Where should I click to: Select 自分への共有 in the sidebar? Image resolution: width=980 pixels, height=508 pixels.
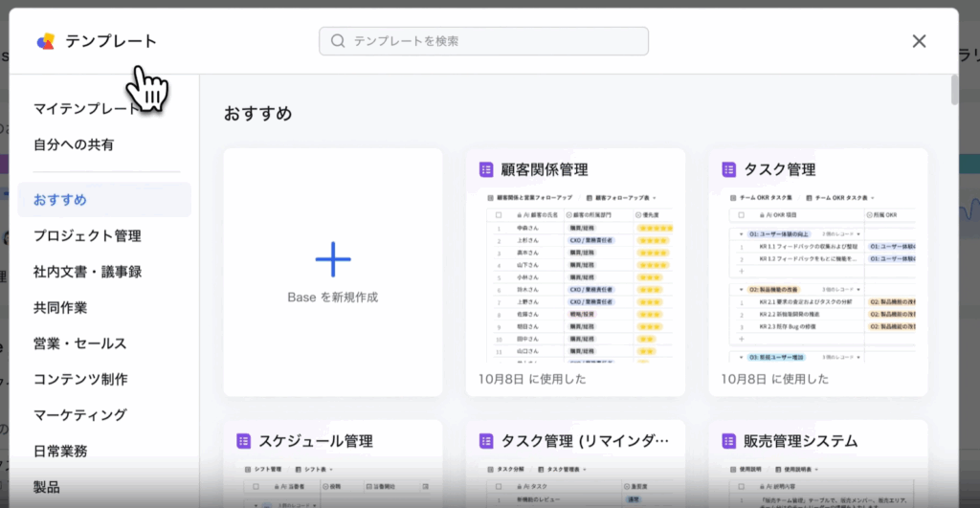[74, 144]
